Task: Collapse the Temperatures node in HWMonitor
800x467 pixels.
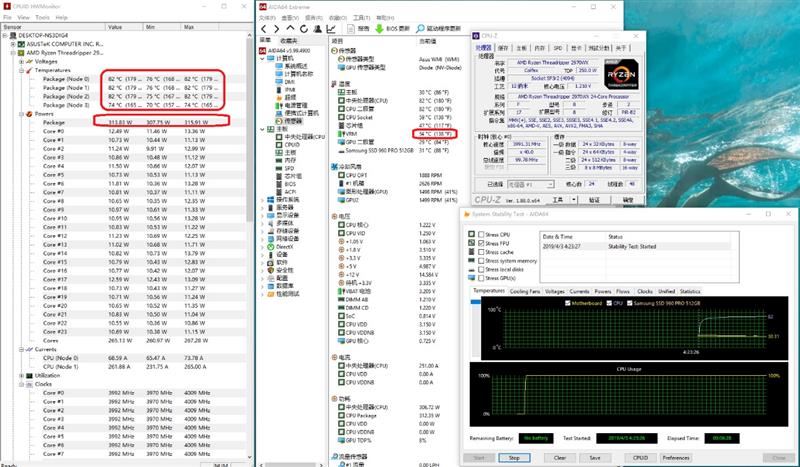Action: click(21, 70)
